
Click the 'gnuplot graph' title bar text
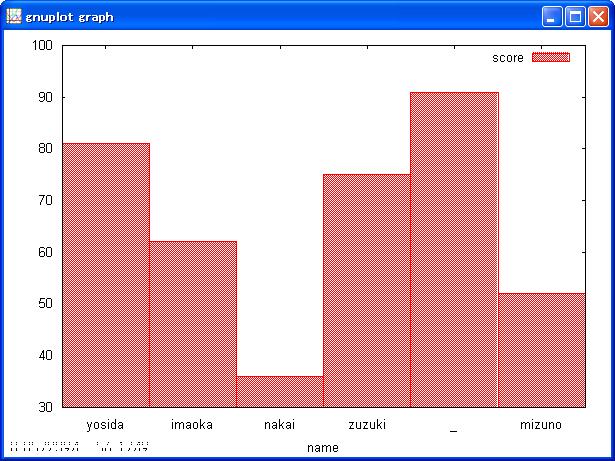coord(69,17)
